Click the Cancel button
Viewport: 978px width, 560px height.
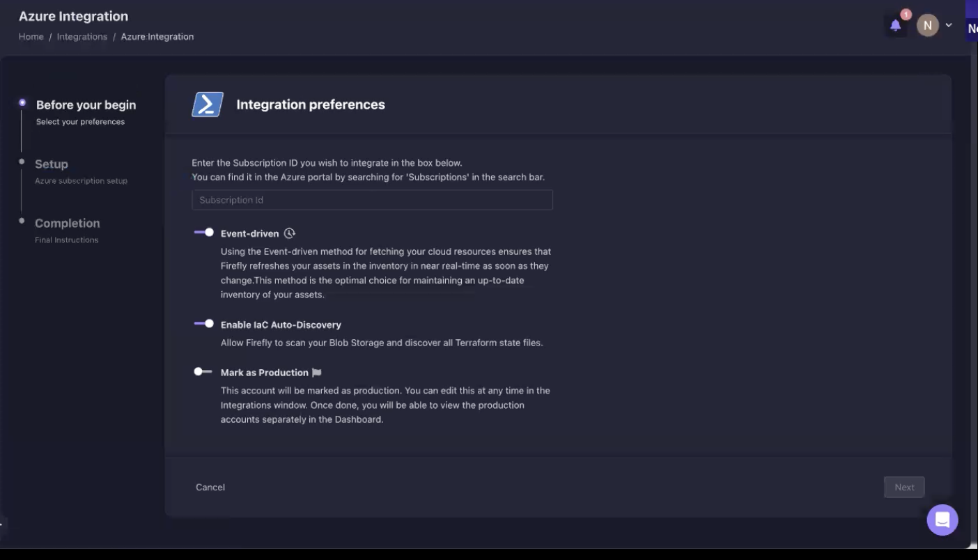(210, 488)
